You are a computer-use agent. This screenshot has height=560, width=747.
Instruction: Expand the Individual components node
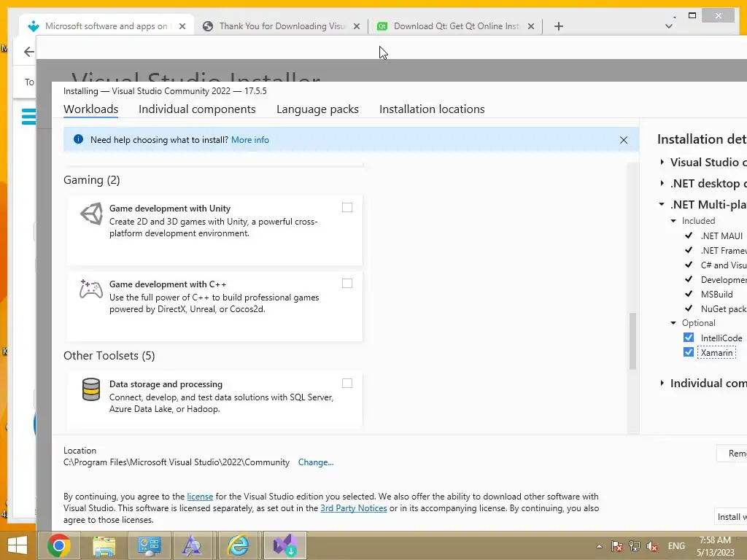662,384
